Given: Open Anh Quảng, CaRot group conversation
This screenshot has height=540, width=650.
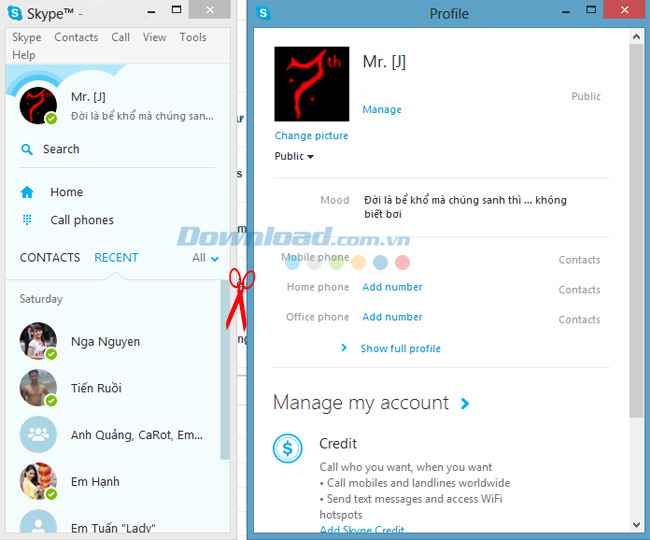Looking at the screenshot, I should tap(137, 435).
